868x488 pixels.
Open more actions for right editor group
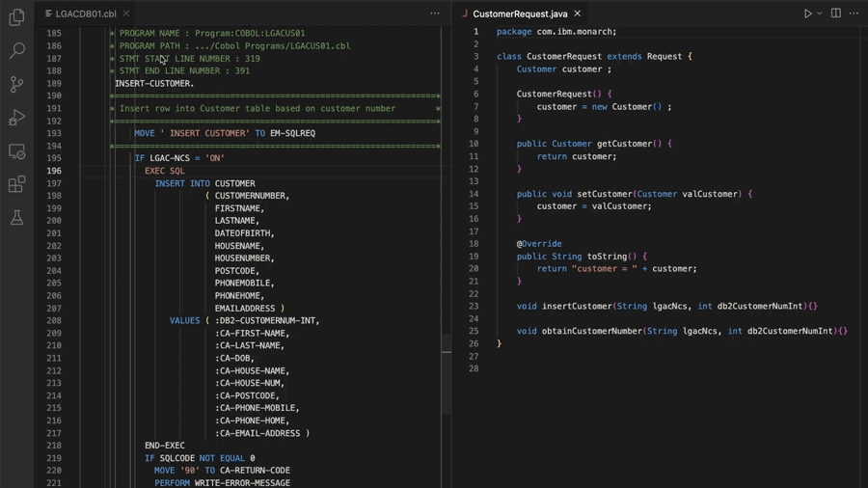[x=854, y=14]
